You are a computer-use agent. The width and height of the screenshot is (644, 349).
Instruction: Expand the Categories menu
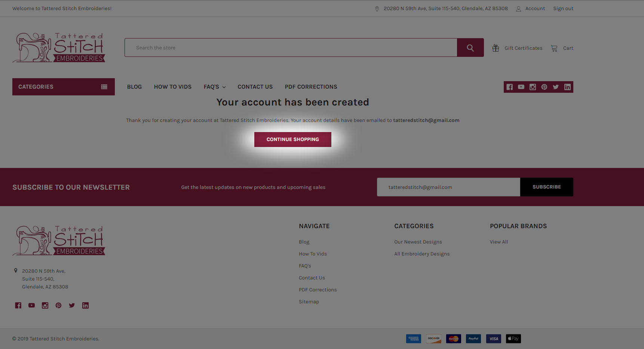[63, 87]
